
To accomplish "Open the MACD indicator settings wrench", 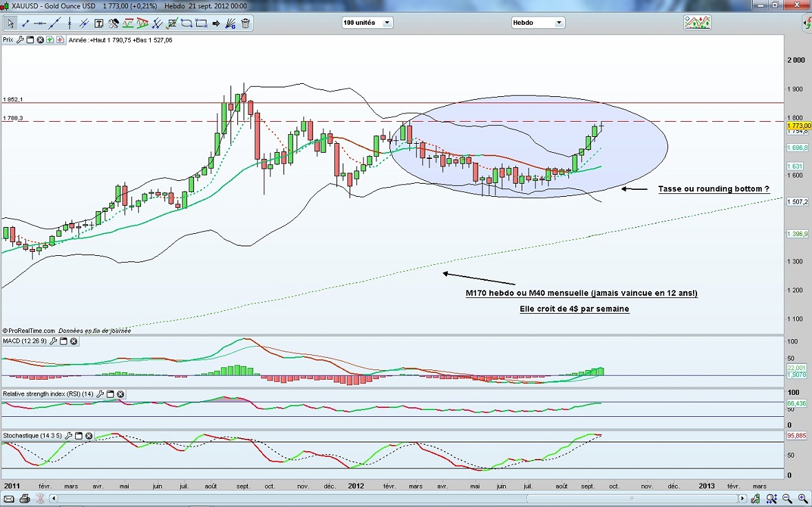I will [53, 341].
